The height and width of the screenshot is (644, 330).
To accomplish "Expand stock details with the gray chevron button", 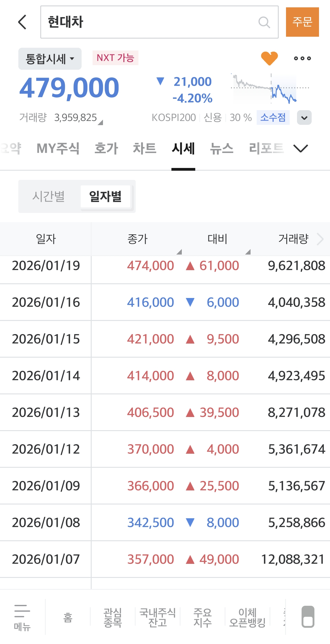I will click(304, 117).
